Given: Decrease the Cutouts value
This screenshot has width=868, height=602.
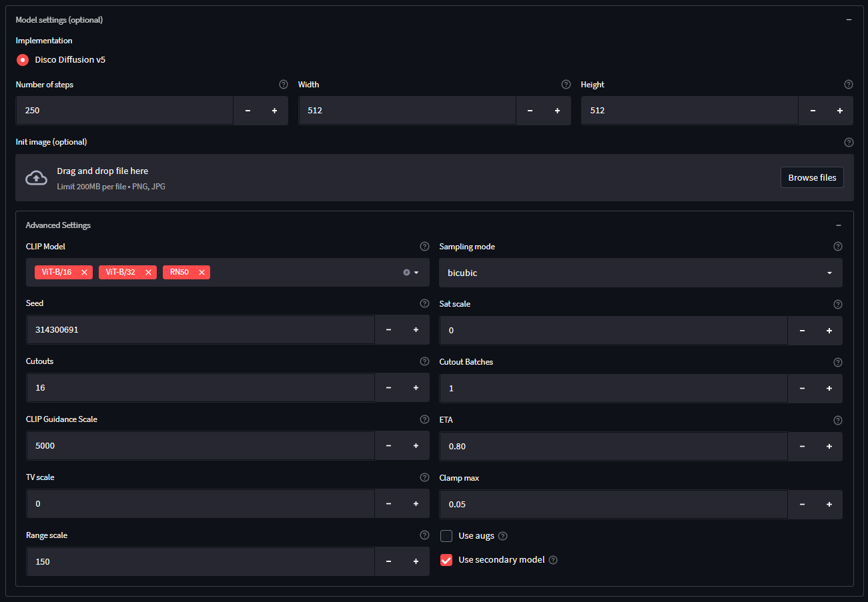Looking at the screenshot, I should (388, 388).
